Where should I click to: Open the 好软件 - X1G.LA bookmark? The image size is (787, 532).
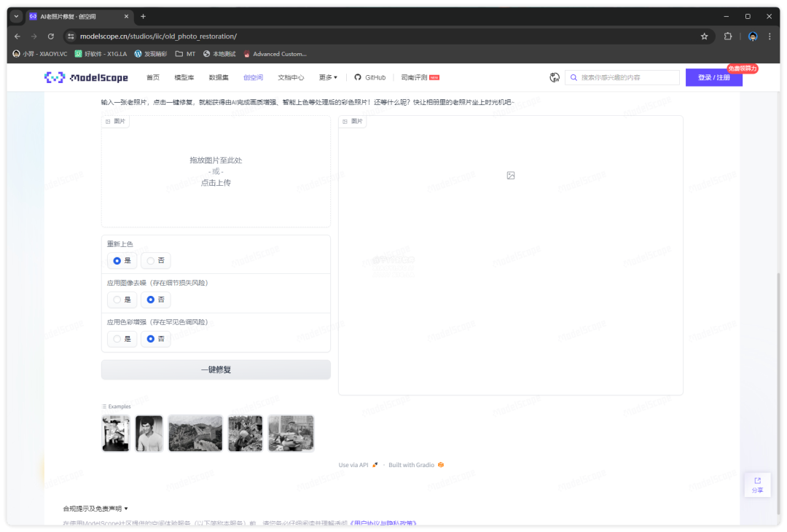[101, 54]
